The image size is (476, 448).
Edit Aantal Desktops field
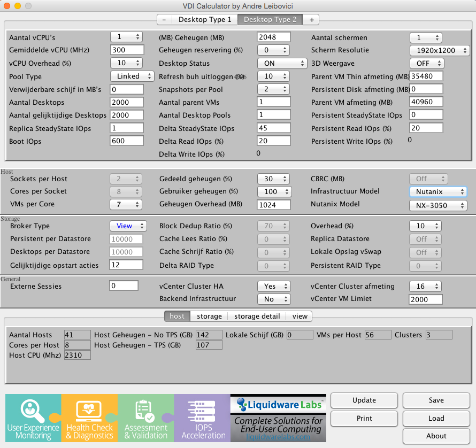(x=127, y=102)
